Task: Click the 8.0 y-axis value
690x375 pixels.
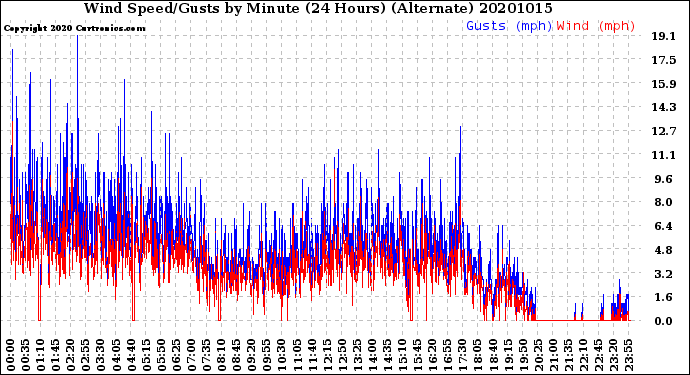Action: coord(664,202)
